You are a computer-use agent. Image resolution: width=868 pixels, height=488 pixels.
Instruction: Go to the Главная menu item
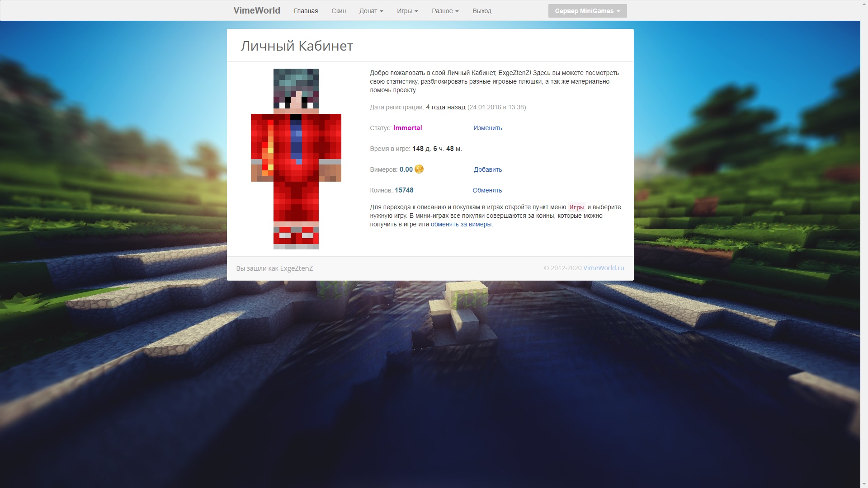306,11
